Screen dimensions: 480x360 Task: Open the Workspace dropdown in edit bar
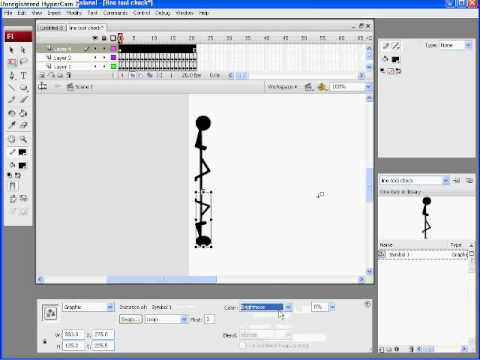(282, 87)
